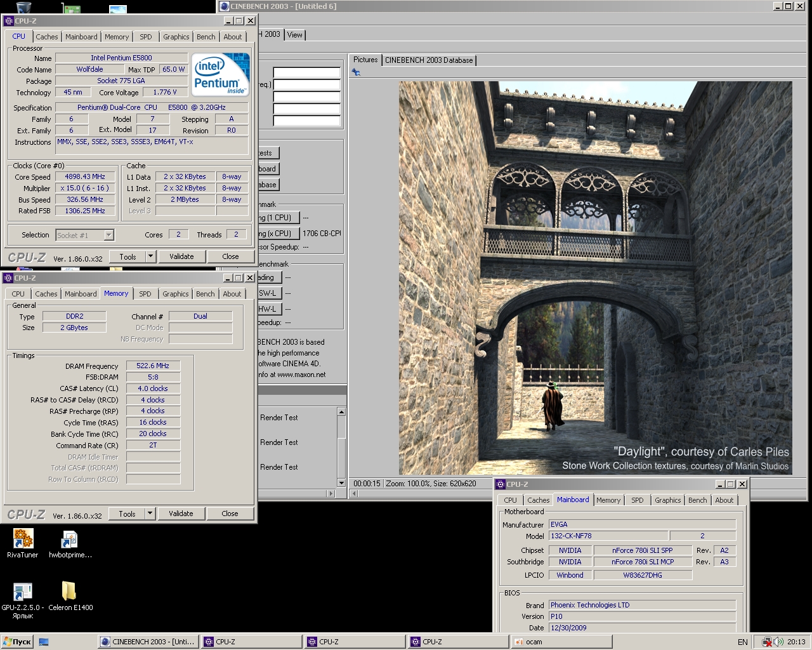Click up arrow of Render Test list scrollbar
This screenshot has width=812, height=650.
click(341, 412)
